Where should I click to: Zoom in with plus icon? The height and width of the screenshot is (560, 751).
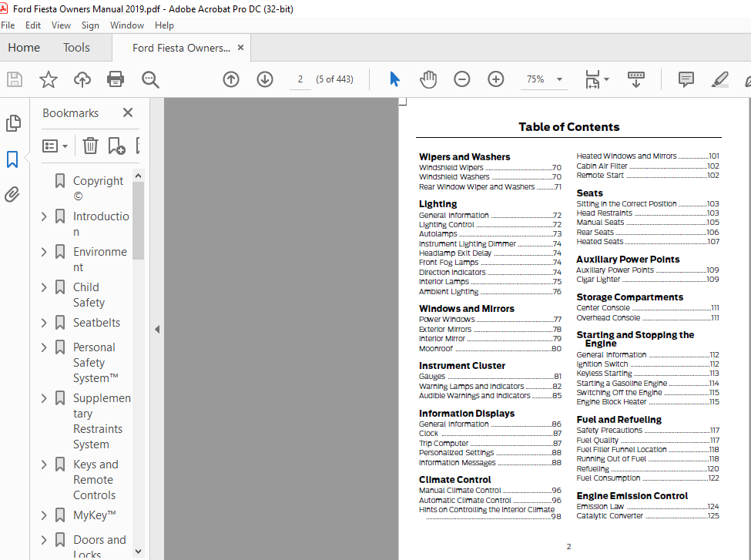pos(496,79)
